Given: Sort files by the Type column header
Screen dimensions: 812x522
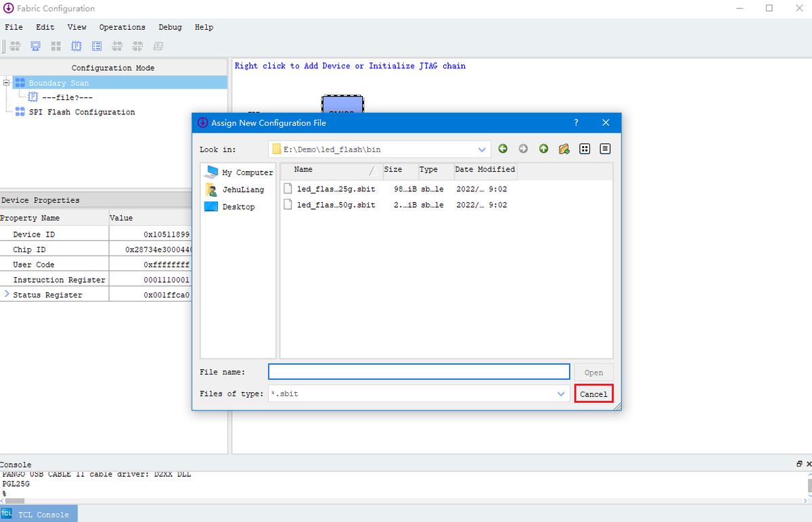Looking at the screenshot, I should [435, 170].
